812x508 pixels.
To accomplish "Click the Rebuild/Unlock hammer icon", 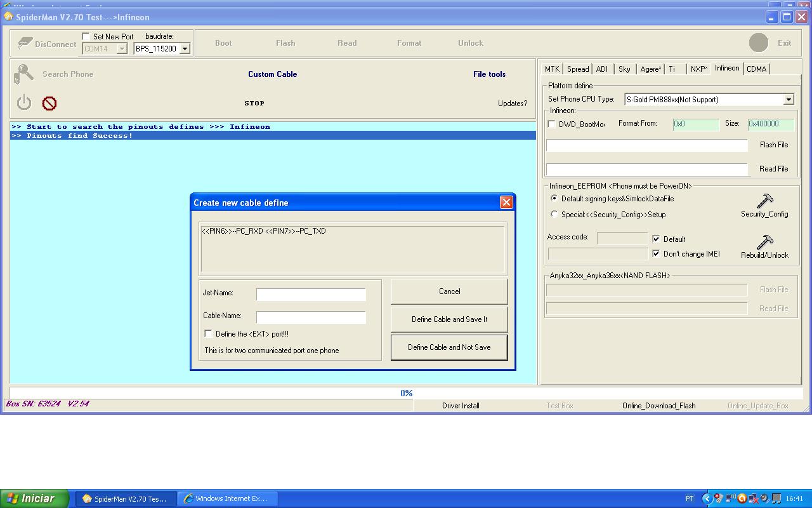I will (x=765, y=242).
